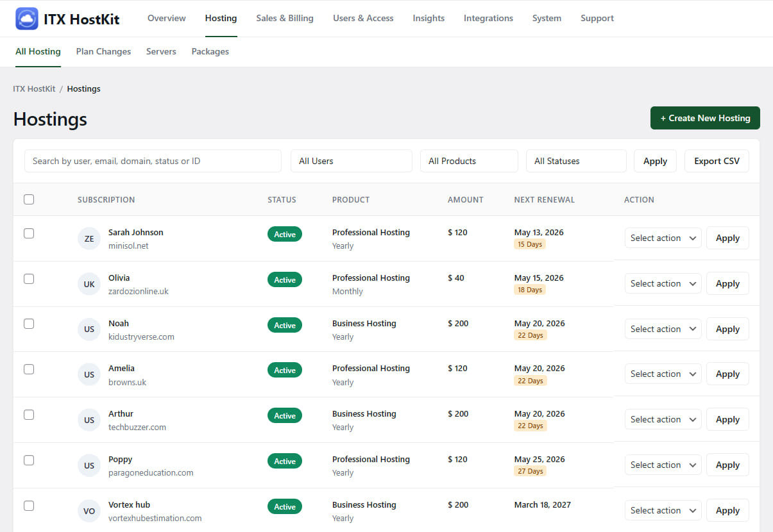Expand the All Statuses filter dropdown

coord(576,161)
